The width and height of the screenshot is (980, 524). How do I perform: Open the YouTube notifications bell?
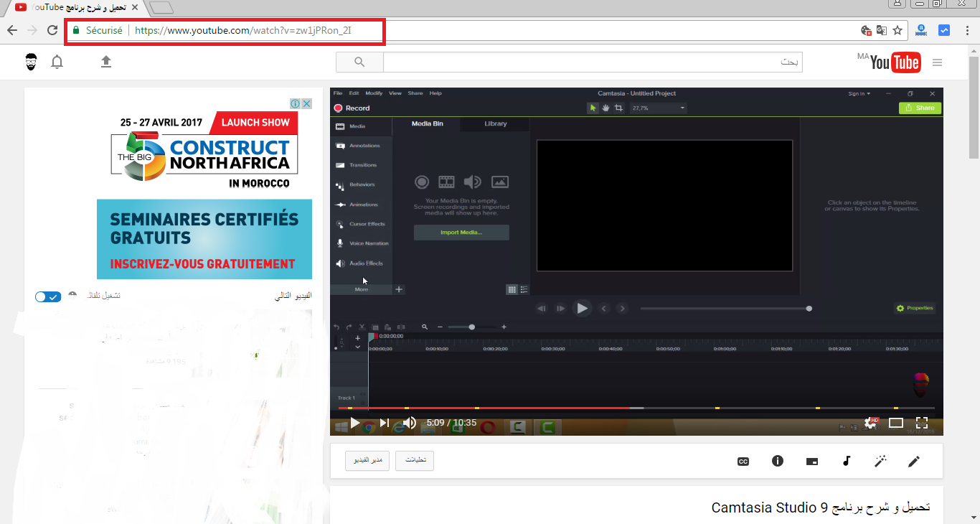click(57, 62)
